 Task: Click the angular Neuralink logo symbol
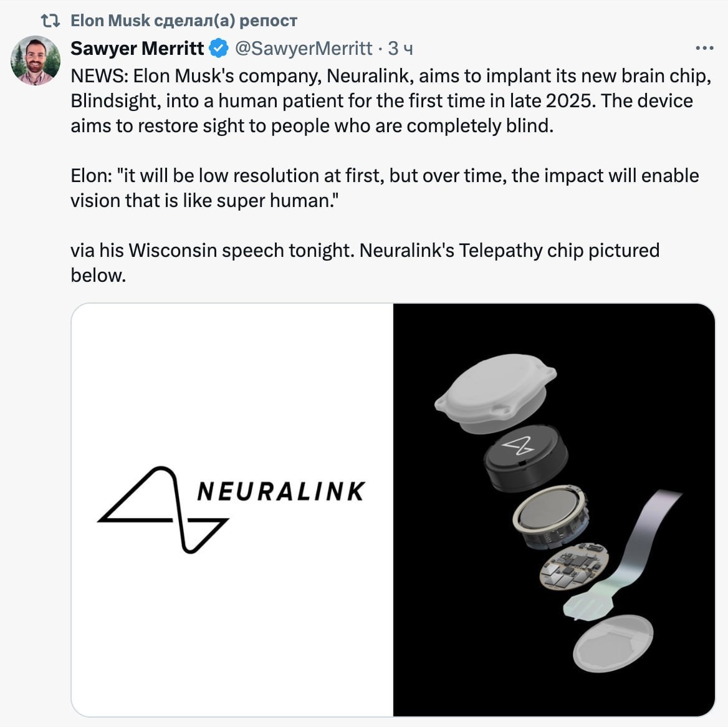pos(163,509)
